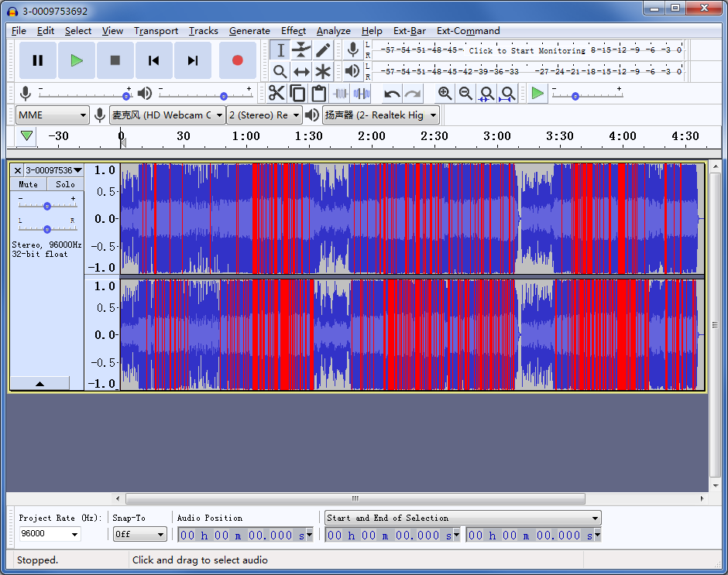Skip to start of track

click(x=154, y=60)
